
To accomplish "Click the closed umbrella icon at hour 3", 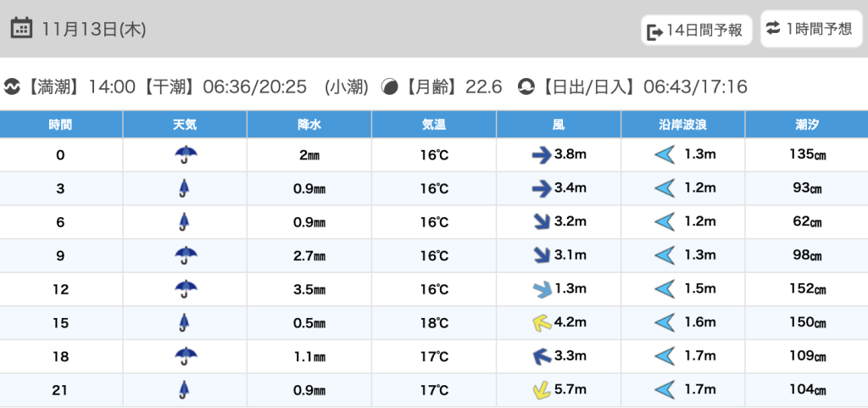I will (185, 188).
